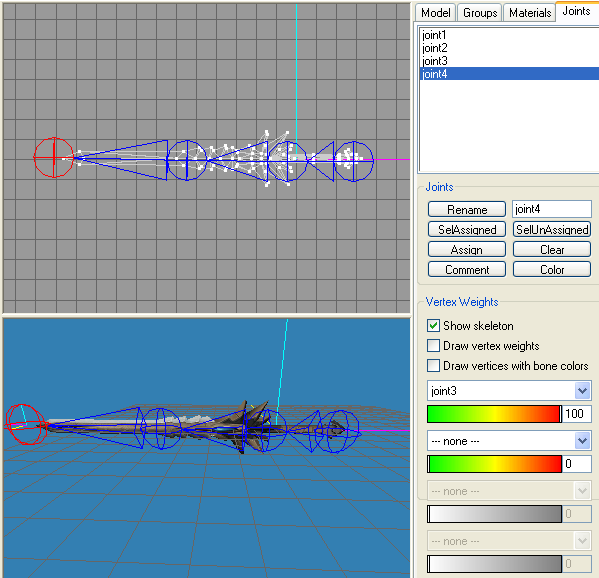Enable Draw vertices with bone colors
The image size is (599, 578).
pyautogui.click(x=433, y=366)
